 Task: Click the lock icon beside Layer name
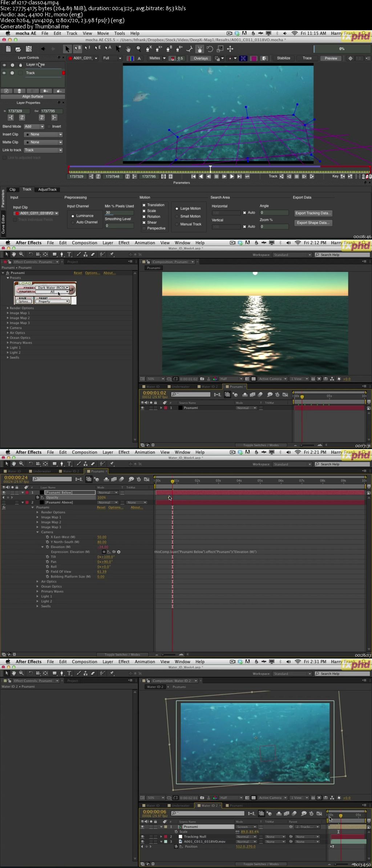20,65
